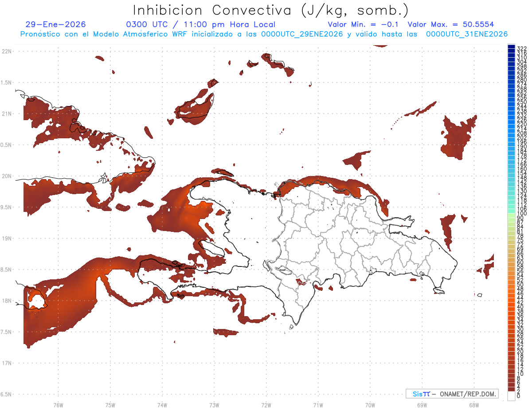Click the '9.5N' latitude label

tap(7, 207)
